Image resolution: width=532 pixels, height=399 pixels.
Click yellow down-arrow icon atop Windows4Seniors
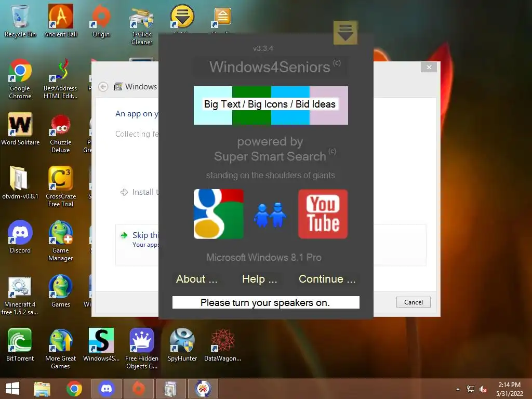click(345, 33)
